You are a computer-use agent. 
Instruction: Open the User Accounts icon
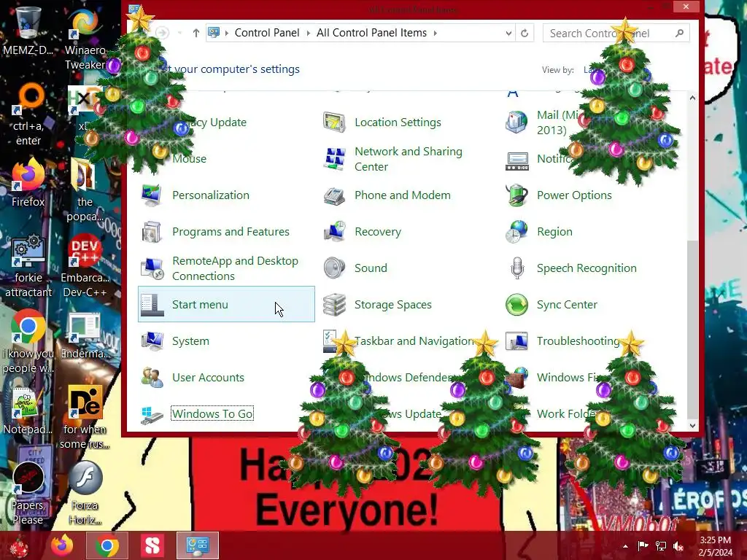click(x=152, y=378)
